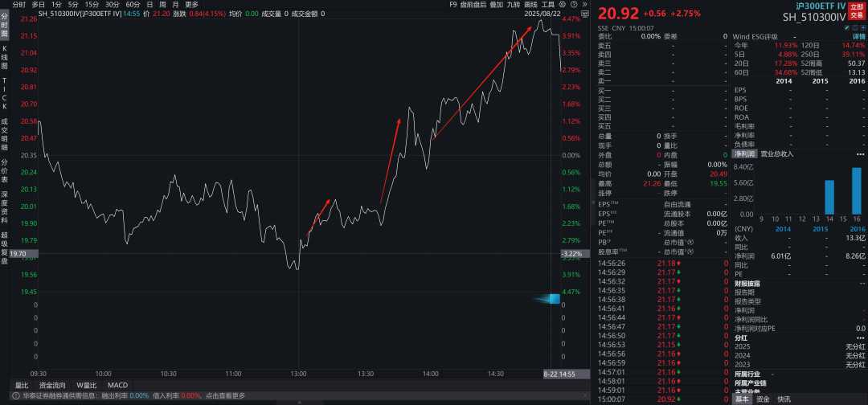Toggle 九转 indicator in toolbar
Screen dimensions: 868x405
[513, 4]
